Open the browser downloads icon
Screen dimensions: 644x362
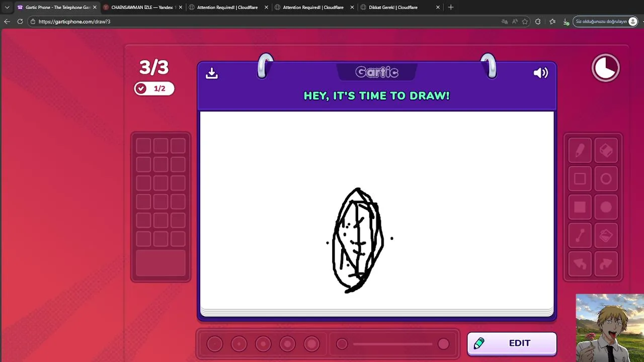tap(566, 22)
